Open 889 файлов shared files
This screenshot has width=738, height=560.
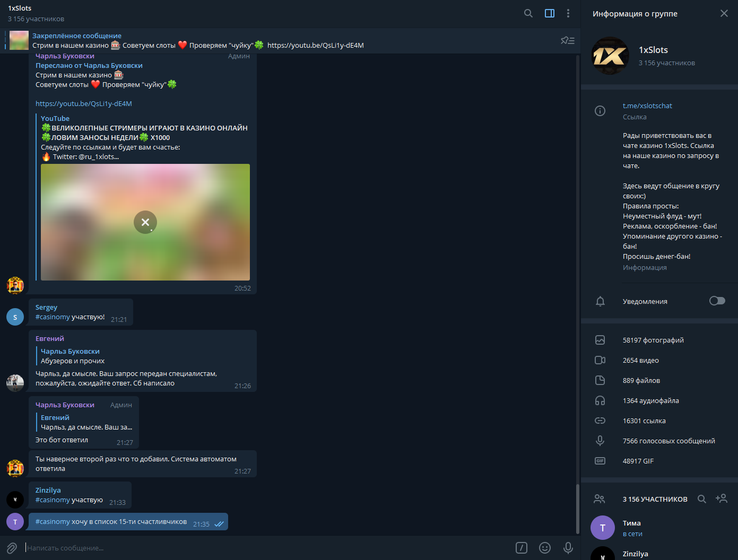coord(641,380)
